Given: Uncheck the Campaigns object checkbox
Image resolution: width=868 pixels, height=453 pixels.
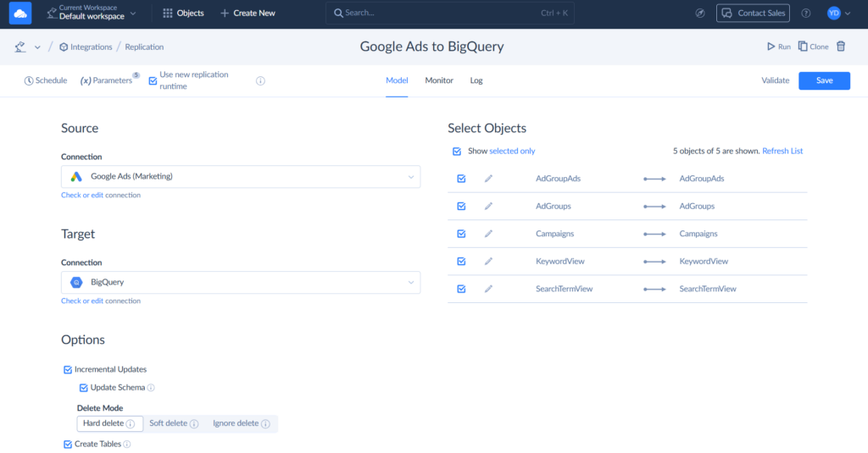Looking at the screenshot, I should (x=461, y=234).
